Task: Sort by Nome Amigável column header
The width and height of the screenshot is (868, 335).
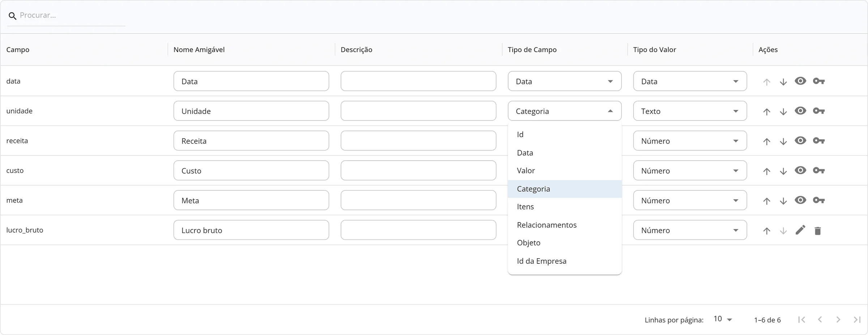Action: pos(199,50)
